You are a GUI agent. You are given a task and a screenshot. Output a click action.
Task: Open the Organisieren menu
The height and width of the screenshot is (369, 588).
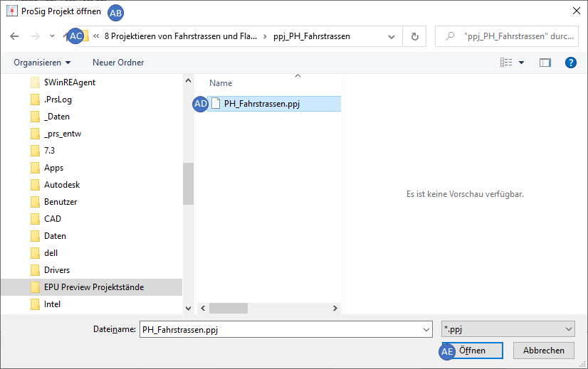click(42, 63)
